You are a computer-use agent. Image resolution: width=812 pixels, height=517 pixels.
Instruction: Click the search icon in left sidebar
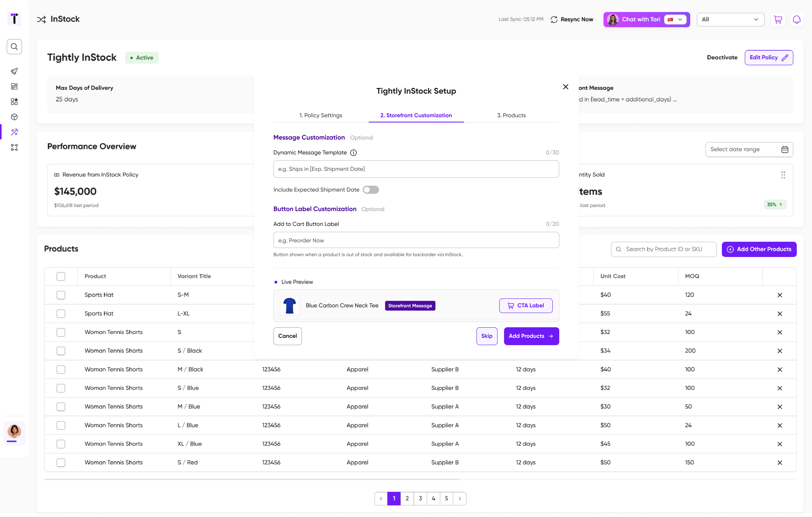coord(14,47)
